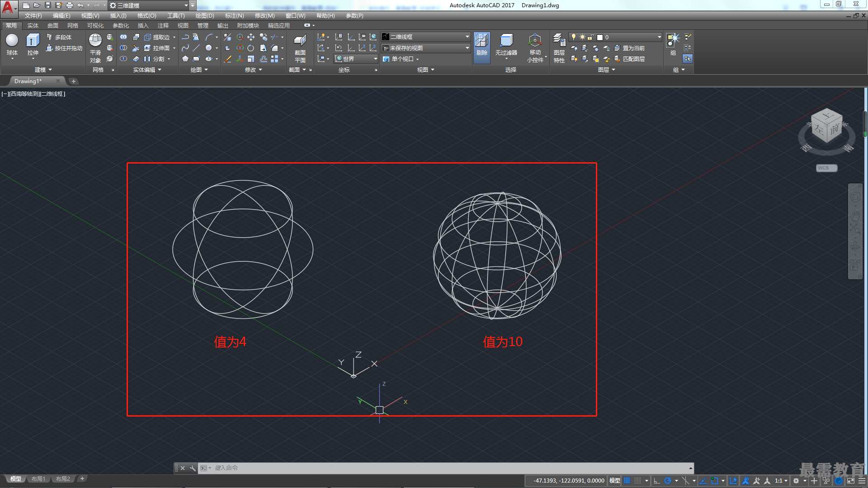Expand the 单个视口 viewport configuration
This screenshot has height=488, width=868.
[x=401, y=59]
